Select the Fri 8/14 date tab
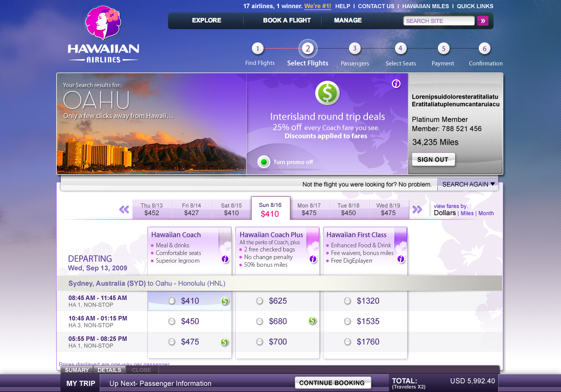 tap(192, 210)
